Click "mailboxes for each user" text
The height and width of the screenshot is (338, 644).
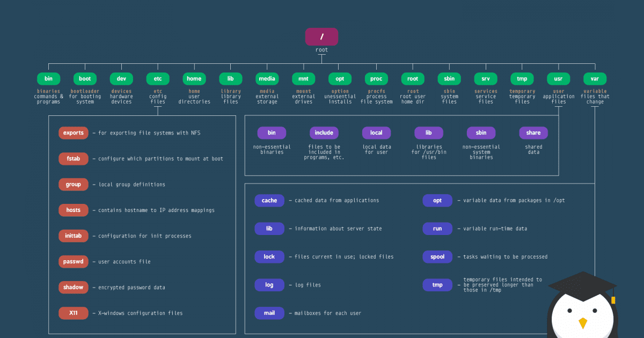[328, 313]
